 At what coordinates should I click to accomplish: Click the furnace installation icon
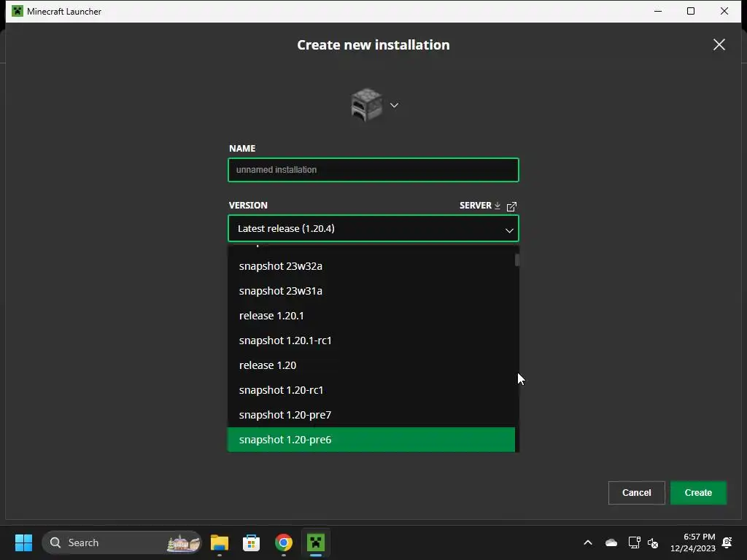366,104
